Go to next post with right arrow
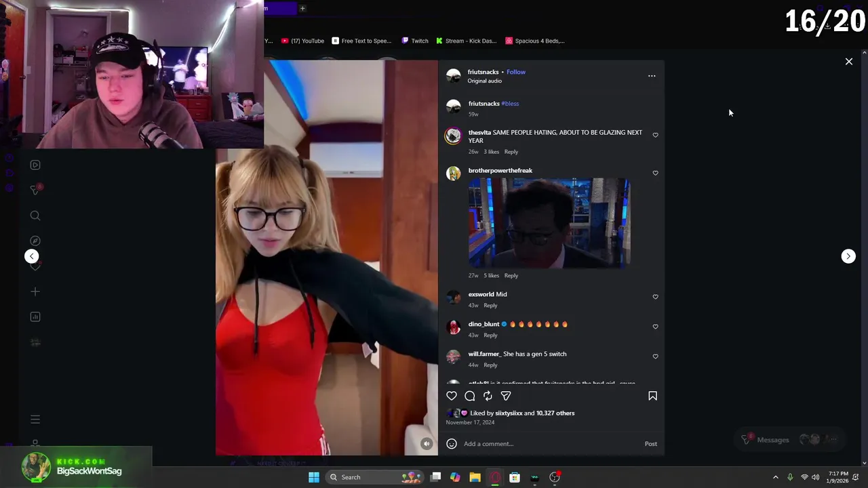 pyautogui.click(x=848, y=256)
